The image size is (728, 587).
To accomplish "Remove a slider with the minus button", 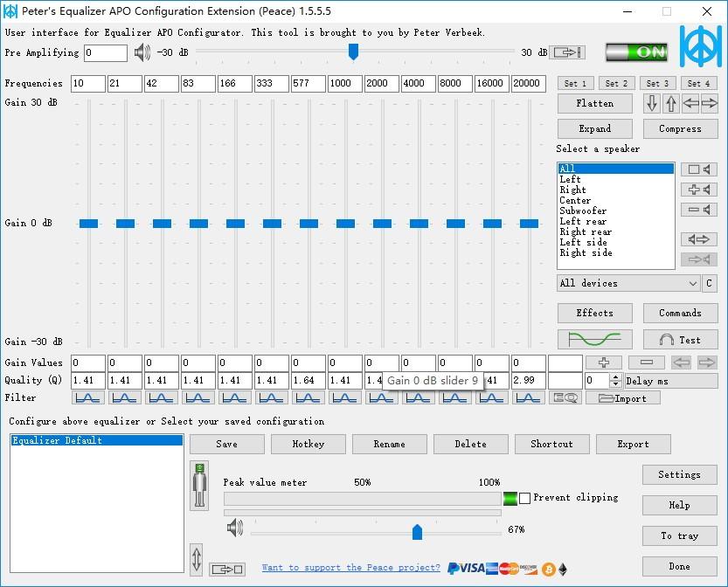I will (647, 363).
